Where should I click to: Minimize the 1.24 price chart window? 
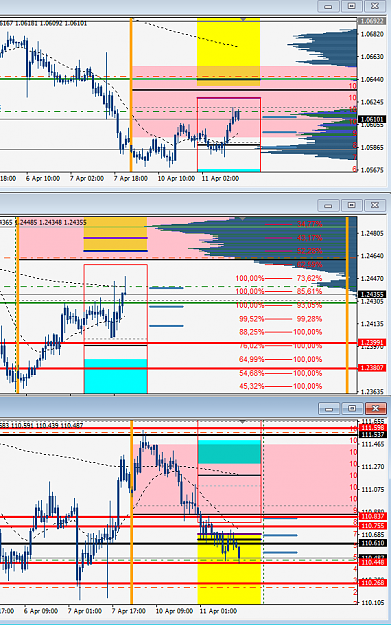(328, 205)
